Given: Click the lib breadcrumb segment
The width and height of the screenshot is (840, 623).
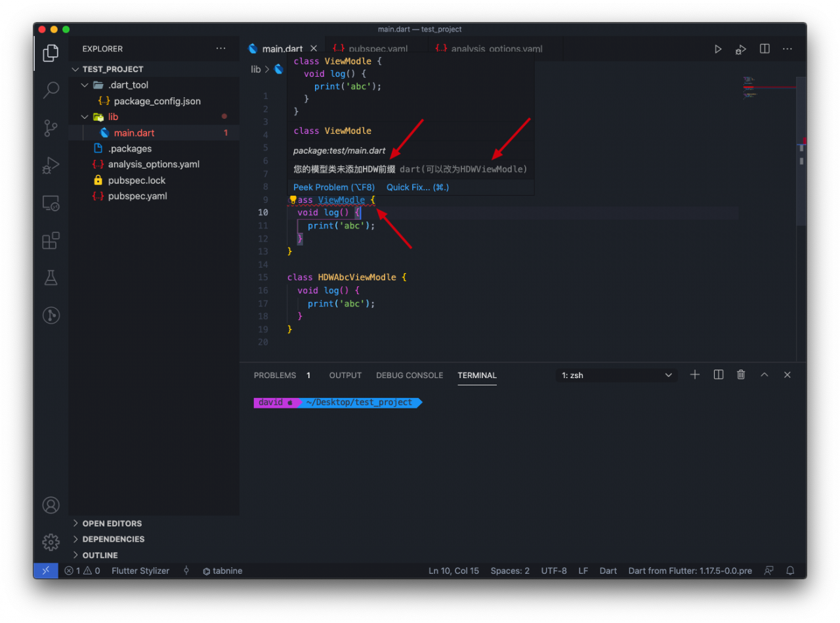Looking at the screenshot, I should (256, 69).
